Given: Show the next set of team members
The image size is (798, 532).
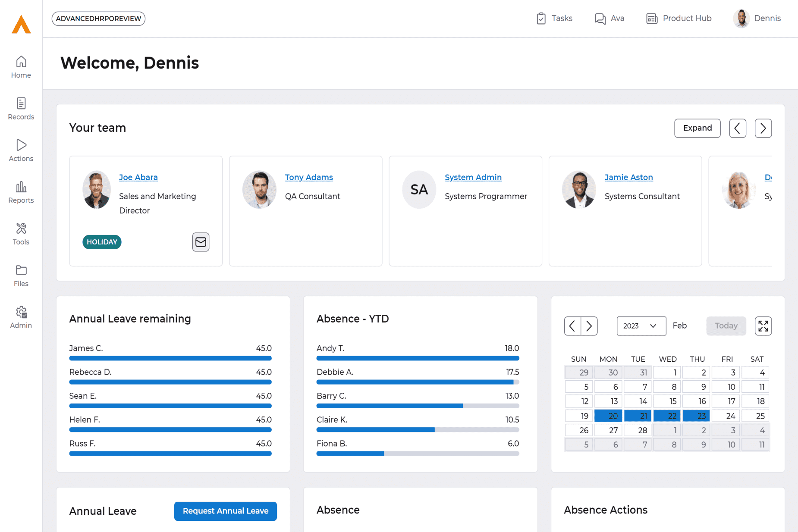Looking at the screenshot, I should coord(763,128).
